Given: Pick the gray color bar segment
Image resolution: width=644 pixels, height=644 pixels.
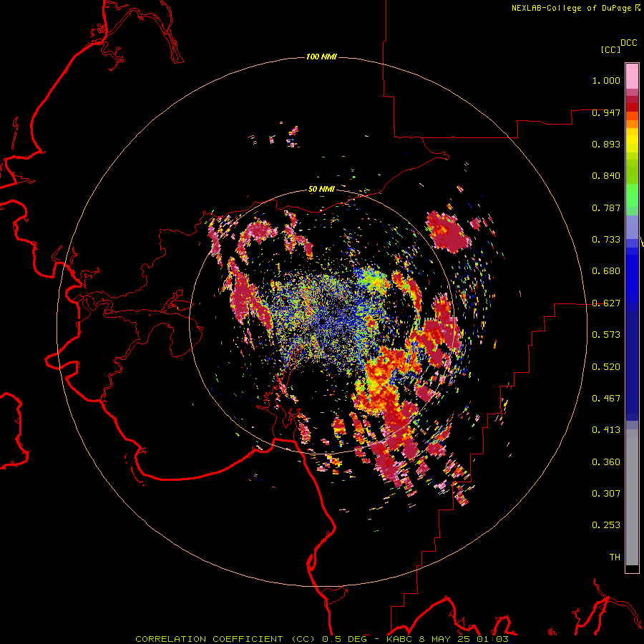Looking at the screenshot, I should tap(632, 501).
